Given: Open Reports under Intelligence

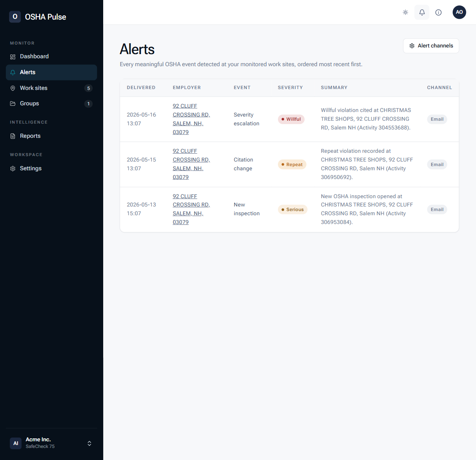Looking at the screenshot, I should coord(51,136).
